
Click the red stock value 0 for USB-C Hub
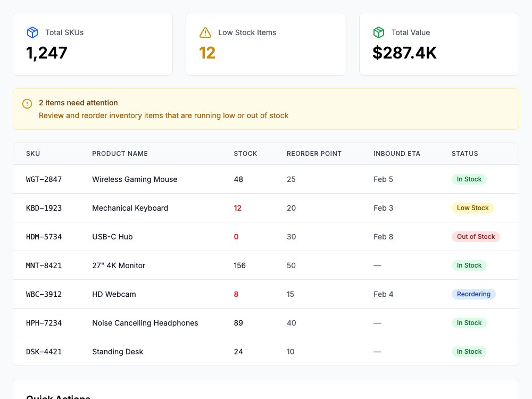point(236,237)
